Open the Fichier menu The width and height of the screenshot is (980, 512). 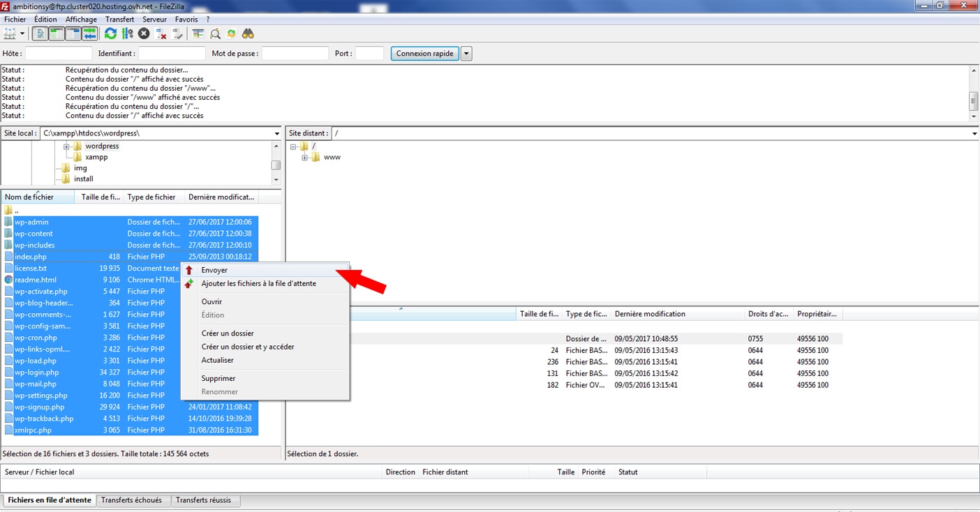(x=15, y=20)
